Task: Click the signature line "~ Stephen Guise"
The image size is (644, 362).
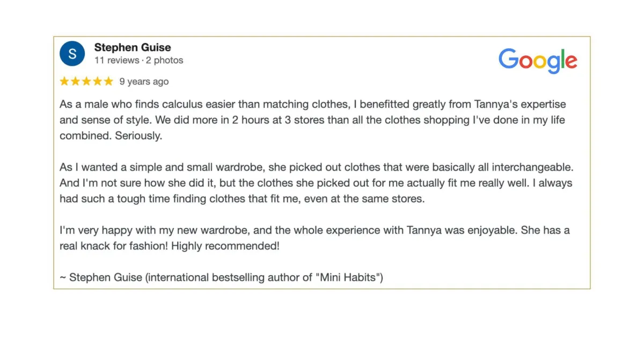Action: point(101,278)
